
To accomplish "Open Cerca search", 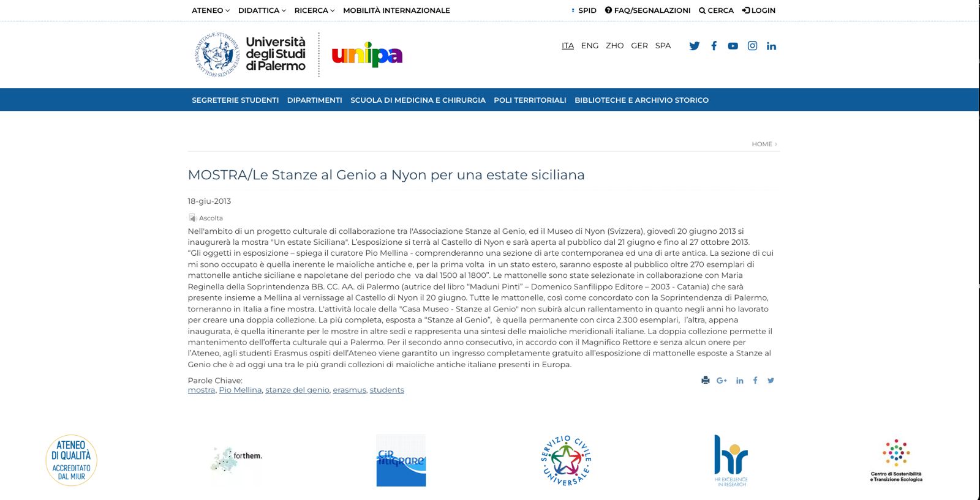I will (x=716, y=10).
